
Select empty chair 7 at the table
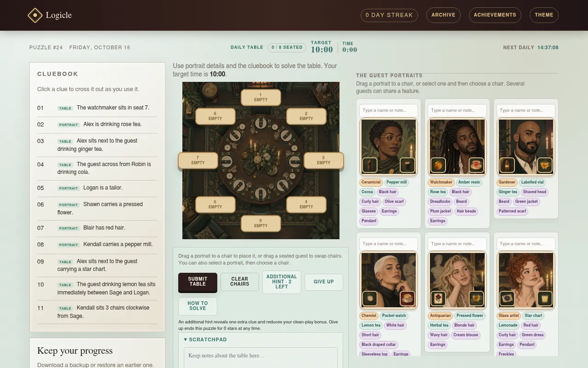(x=198, y=161)
